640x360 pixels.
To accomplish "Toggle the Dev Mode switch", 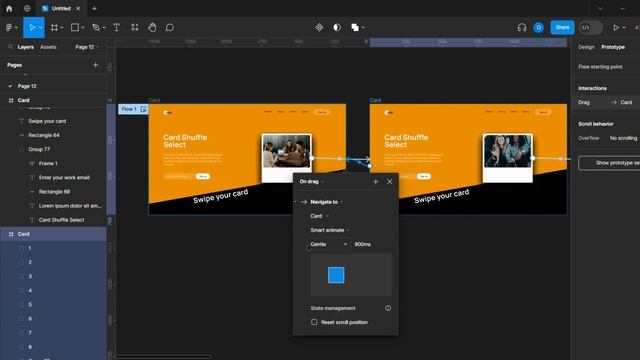I will tap(590, 27).
